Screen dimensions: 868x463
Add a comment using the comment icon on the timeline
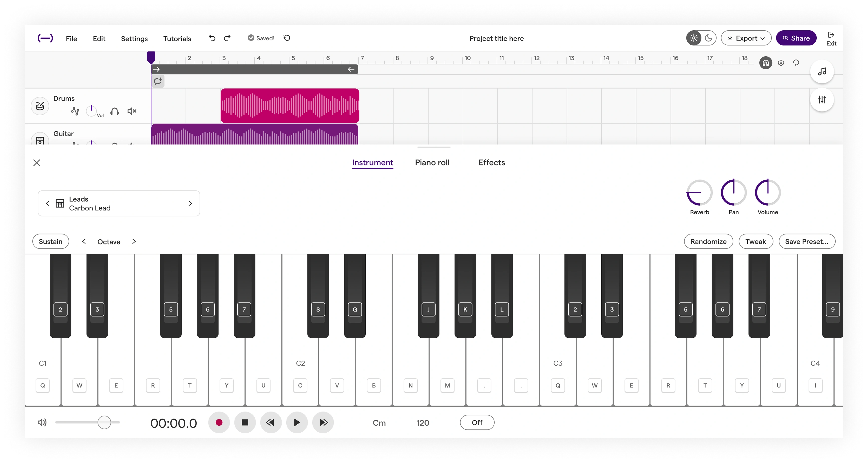pyautogui.click(x=158, y=81)
